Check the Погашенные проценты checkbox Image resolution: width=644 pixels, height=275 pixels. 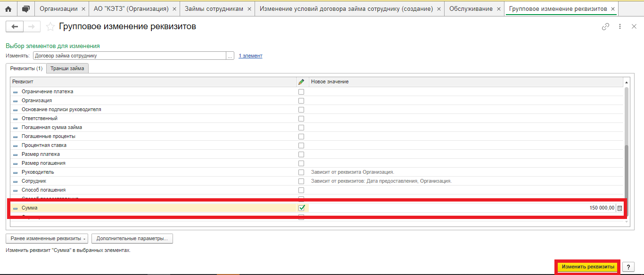301,136
